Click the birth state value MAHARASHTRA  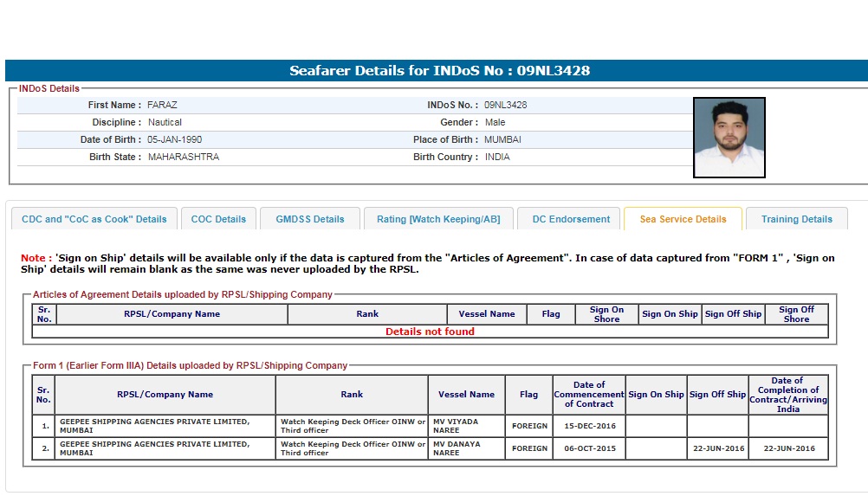[183, 157]
